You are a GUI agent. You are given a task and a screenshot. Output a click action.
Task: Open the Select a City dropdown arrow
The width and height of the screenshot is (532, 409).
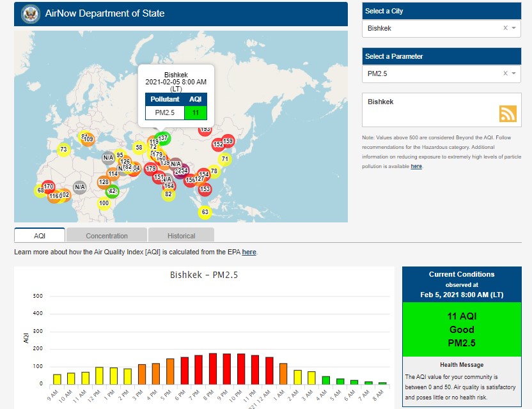coord(513,28)
